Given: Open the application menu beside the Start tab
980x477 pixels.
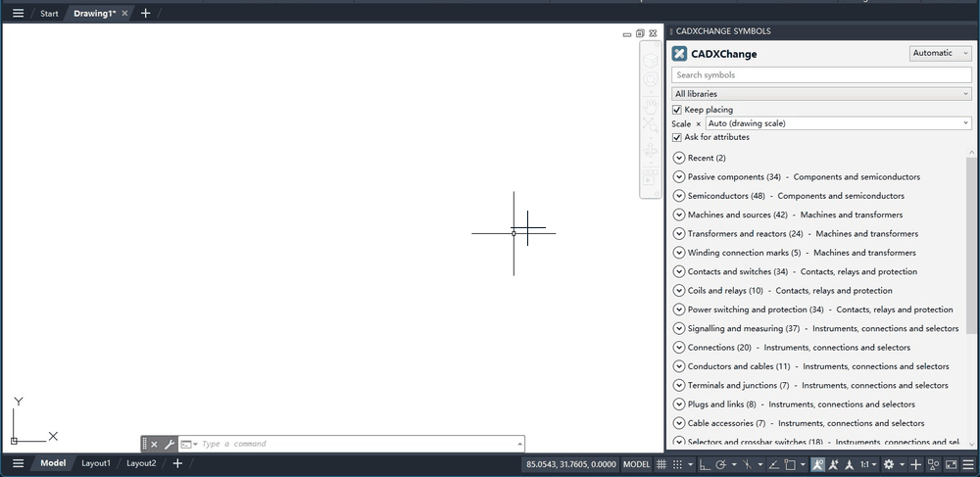Looking at the screenshot, I should tap(18, 13).
